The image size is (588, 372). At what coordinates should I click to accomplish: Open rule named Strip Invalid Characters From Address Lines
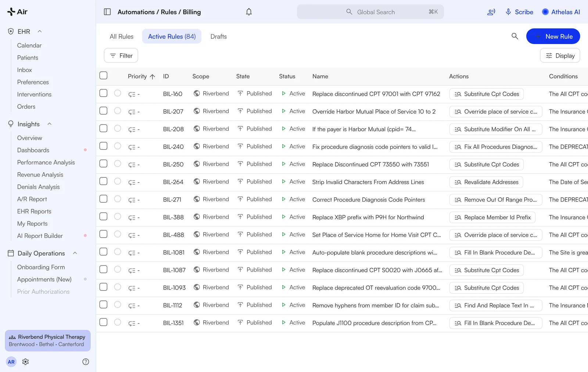point(368,182)
